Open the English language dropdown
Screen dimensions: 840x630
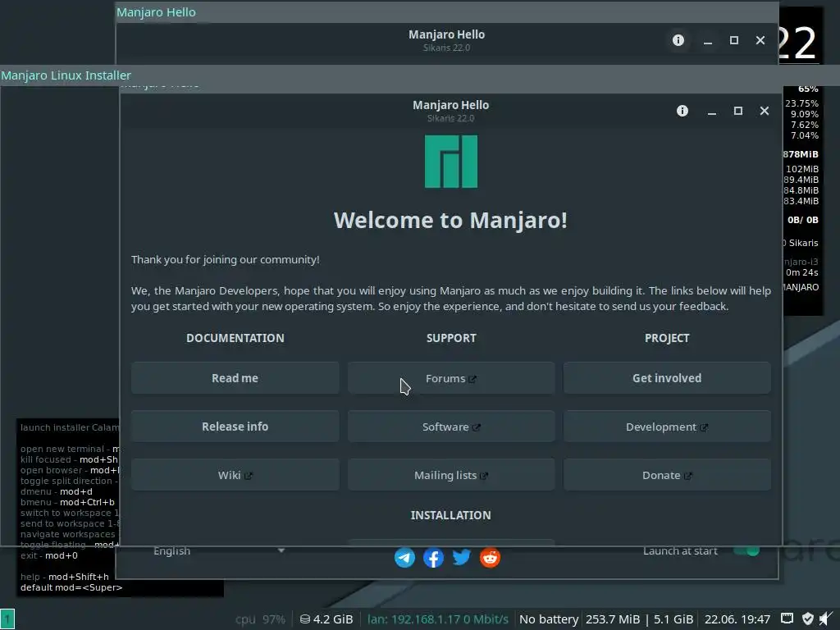[x=218, y=550]
